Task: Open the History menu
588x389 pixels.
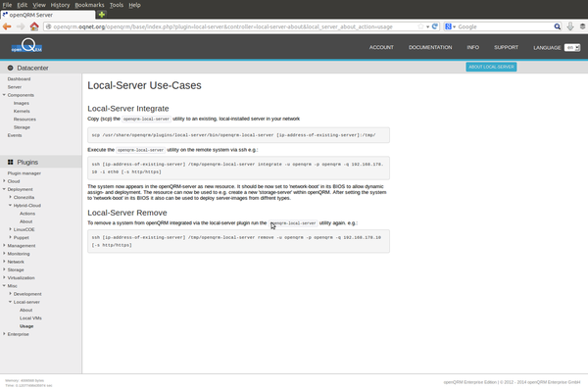Action: pyautogui.click(x=60, y=5)
